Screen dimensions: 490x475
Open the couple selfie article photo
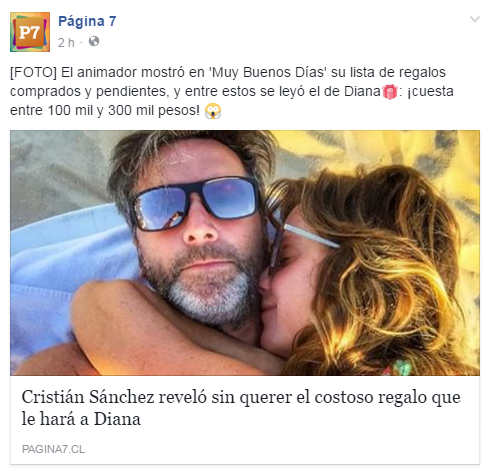[x=245, y=253]
